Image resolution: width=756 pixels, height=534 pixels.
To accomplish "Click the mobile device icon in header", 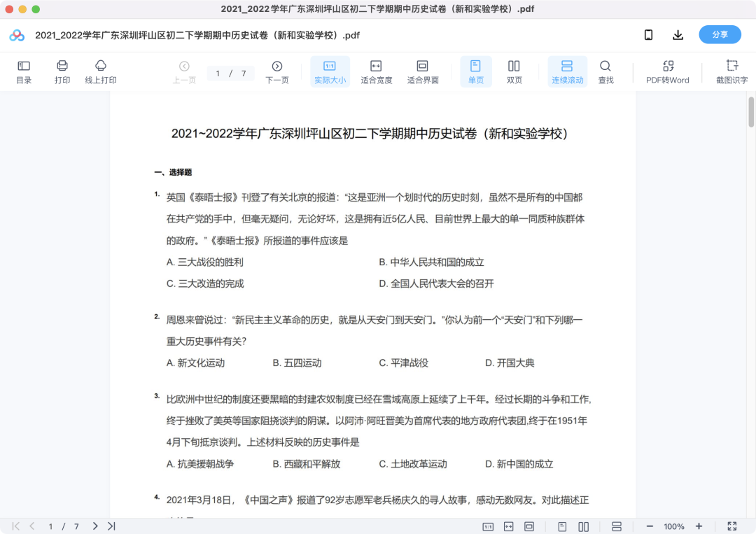I will [648, 35].
